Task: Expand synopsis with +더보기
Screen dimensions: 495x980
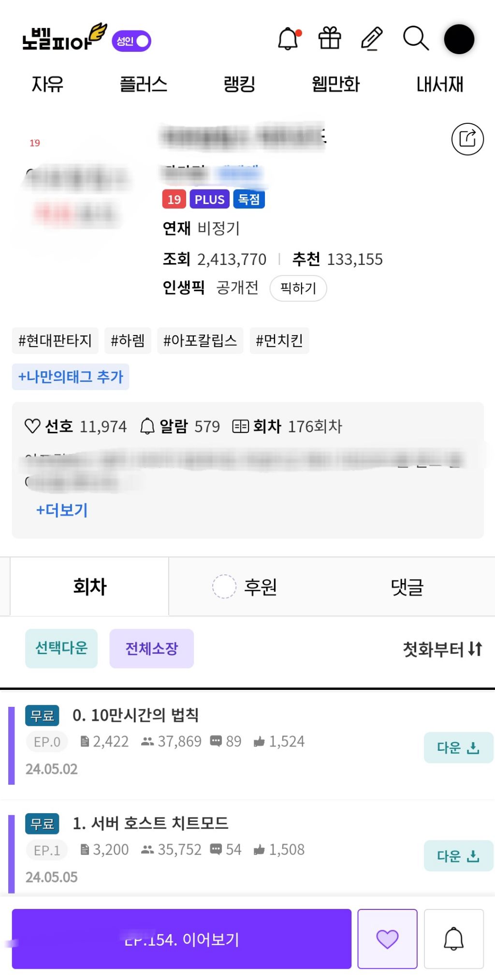Action: click(62, 510)
